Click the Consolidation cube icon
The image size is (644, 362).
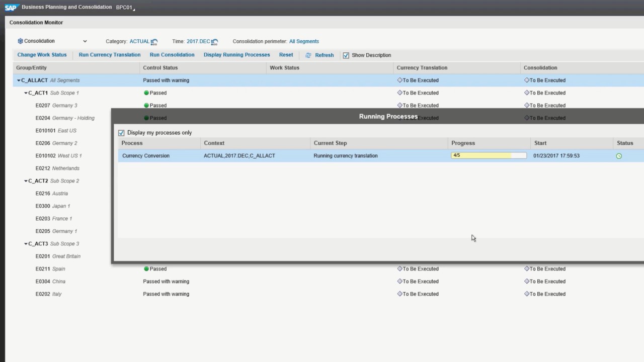click(x=20, y=41)
